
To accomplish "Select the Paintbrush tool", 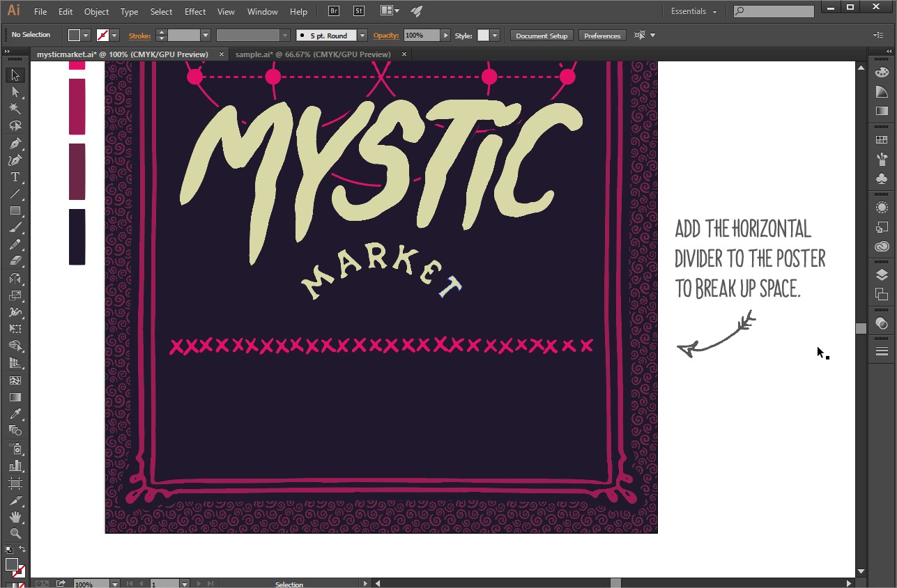I will click(x=15, y=228).
